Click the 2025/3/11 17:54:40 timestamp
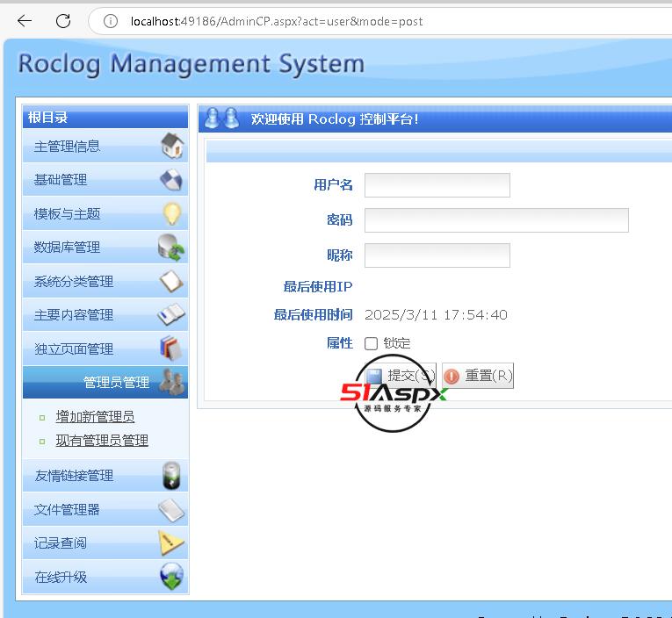The image size is (672, 618). pyautogui.click(x=436, y=315)
